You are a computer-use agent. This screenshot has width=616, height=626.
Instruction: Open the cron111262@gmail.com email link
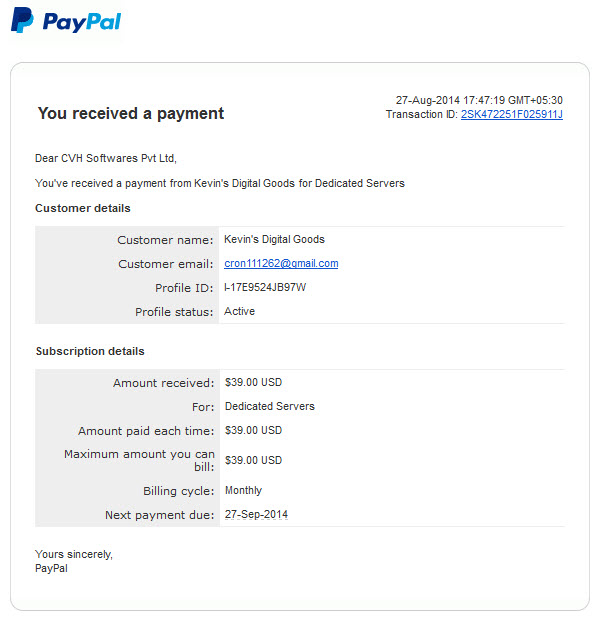point(281,263)
